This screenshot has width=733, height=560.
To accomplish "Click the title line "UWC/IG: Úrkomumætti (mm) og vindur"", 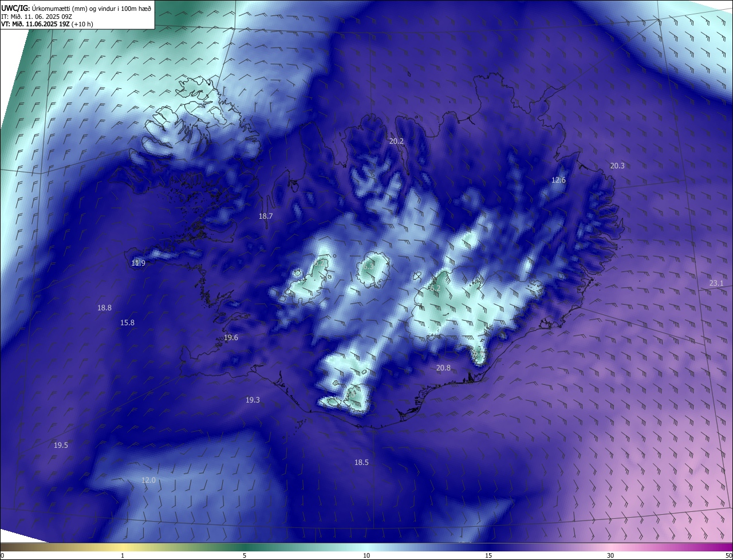I will point(76,8).
